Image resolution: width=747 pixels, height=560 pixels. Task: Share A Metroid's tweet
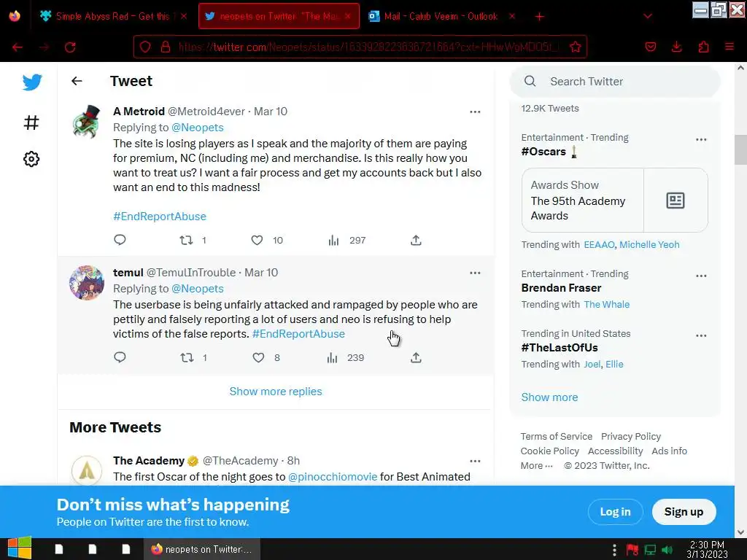[x=416, y=240]
